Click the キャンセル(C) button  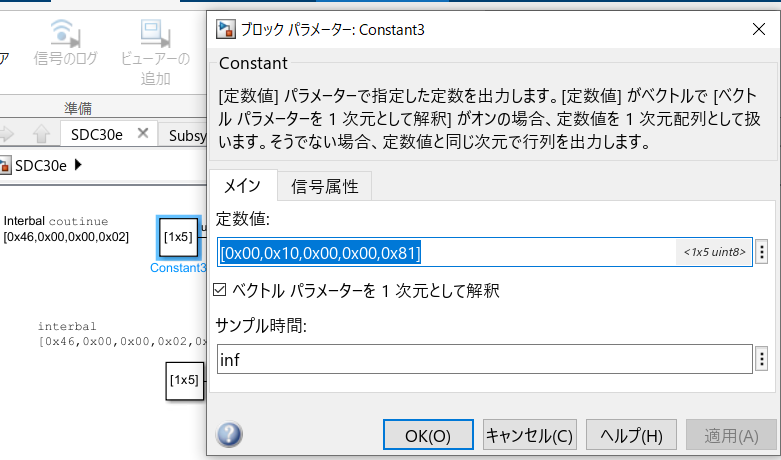529,435
